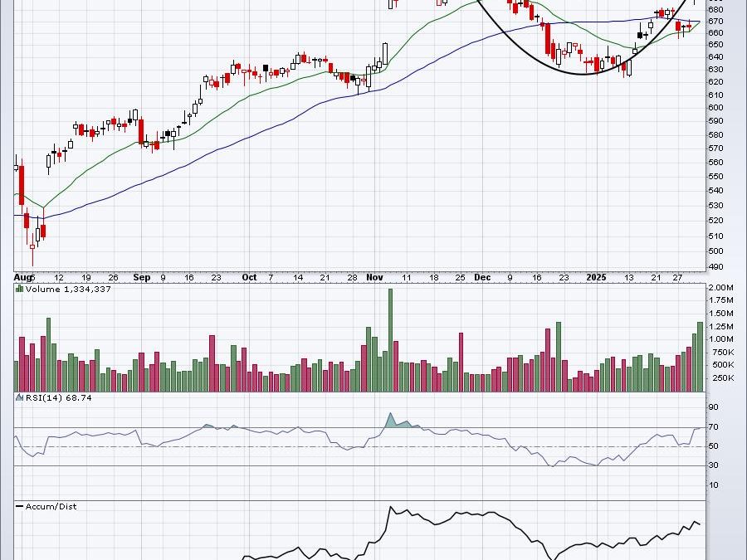The height and width of the screenshot is (560, 747).
Task: Click the RSI(14) legend icon
Action: pos(20,397)
